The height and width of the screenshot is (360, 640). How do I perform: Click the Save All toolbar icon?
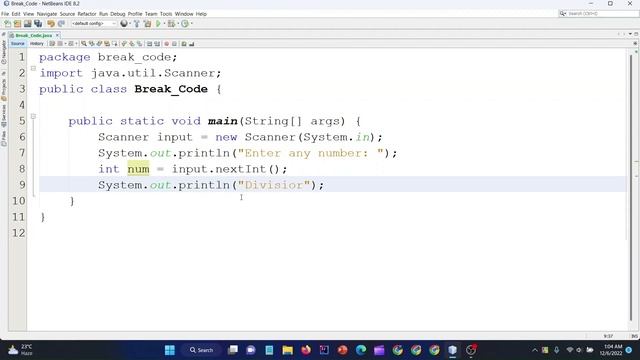pyautogui.click(x=38, y=24)
